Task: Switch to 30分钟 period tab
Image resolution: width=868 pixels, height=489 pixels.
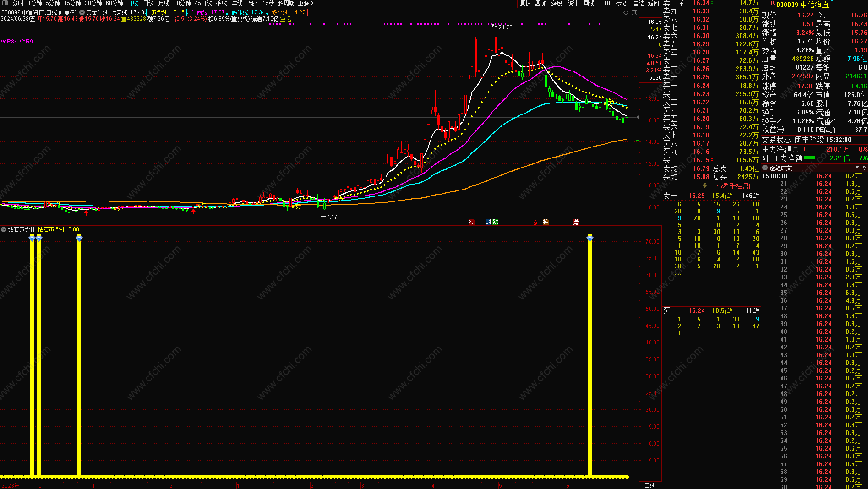Action: click(x=93, y=3)
